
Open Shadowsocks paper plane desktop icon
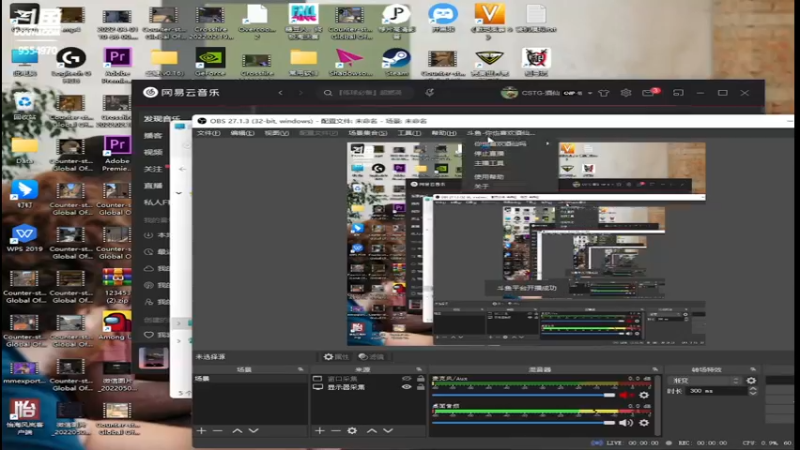point(349,63)
